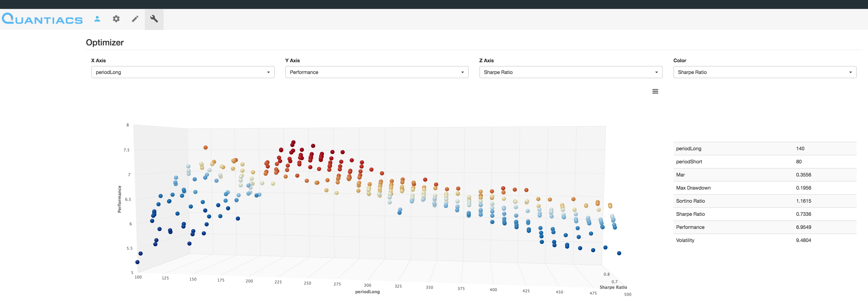Click the Optimizer page heading
The height and width of the screenshot is (308, 868).
pos(105,42)
